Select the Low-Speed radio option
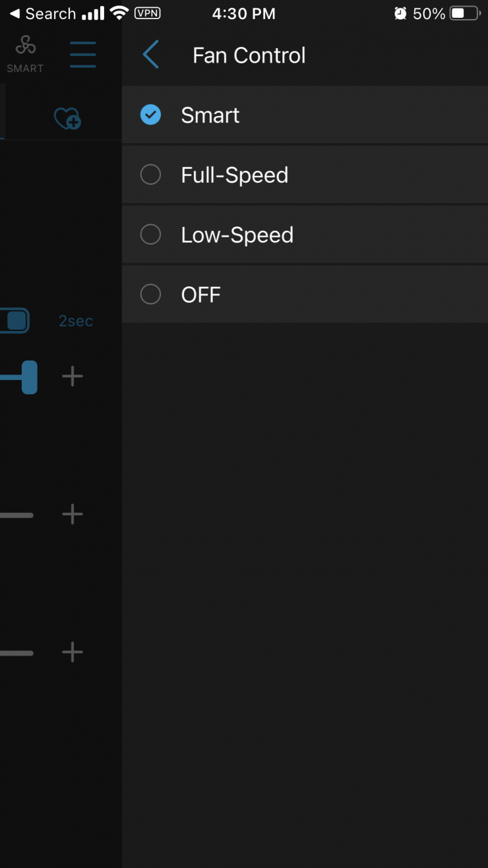The height and width of the screenshot is (868, 488). click(150, 235)
